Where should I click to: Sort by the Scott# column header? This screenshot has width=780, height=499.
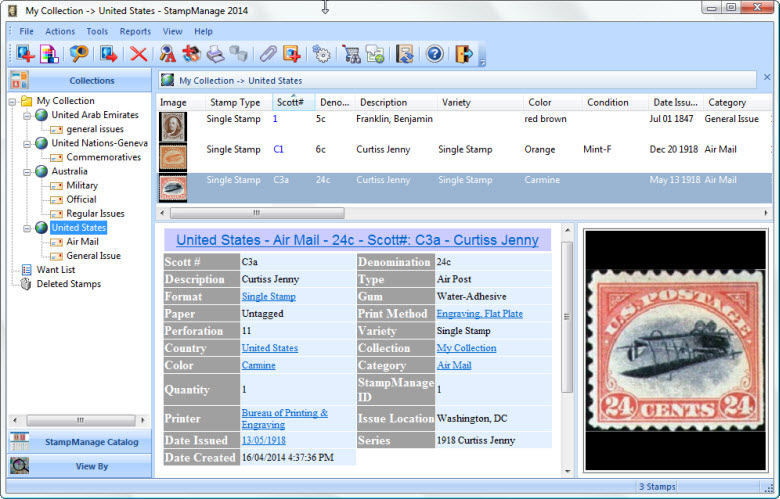tap(293, 102)
